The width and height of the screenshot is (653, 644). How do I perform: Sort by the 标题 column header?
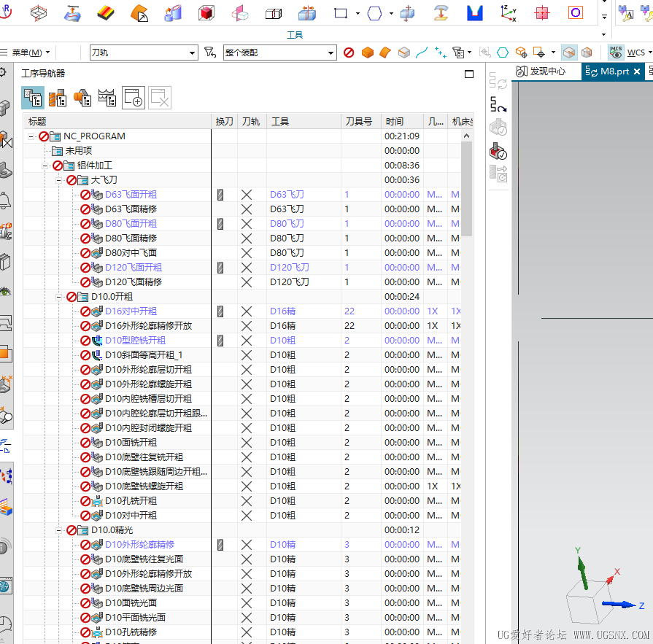coord(117,122)
